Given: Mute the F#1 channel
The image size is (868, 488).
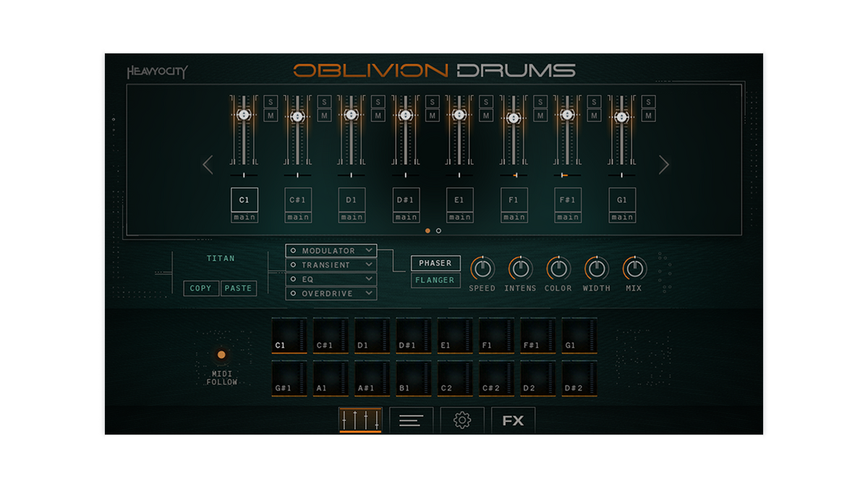Looking at the screenshot, I should tap(595, 116).
